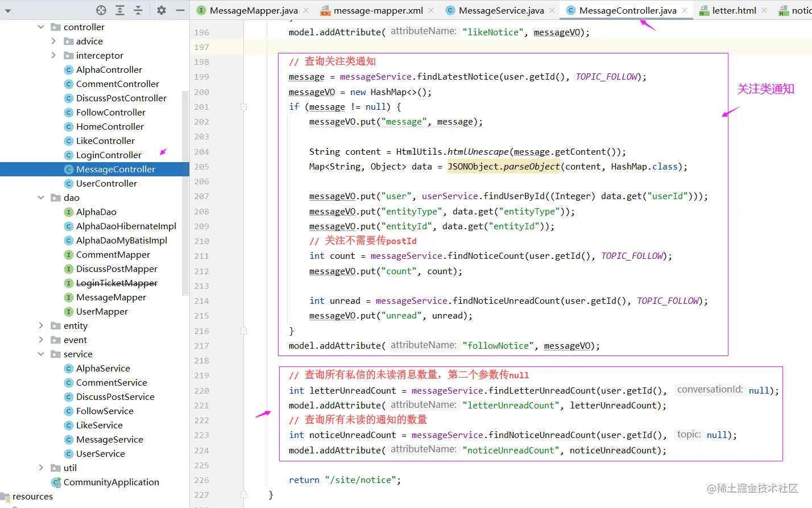Open CommentController in project tree
Viewport: 812px width, 508px height.
(x=118, y=84)
